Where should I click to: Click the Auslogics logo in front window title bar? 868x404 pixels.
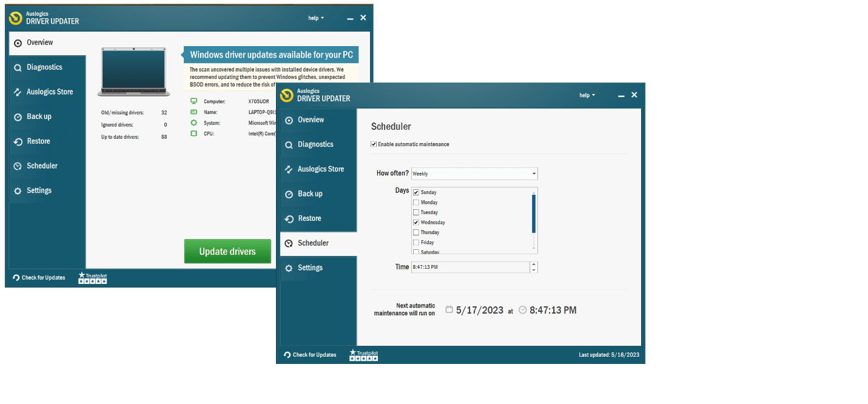click(286, 95)
